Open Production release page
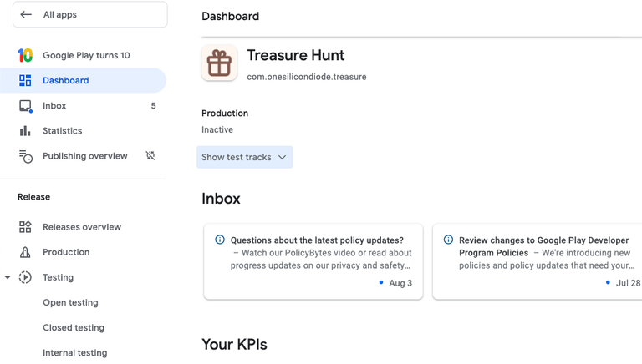The image size is (642, 364). pos(83,252)
